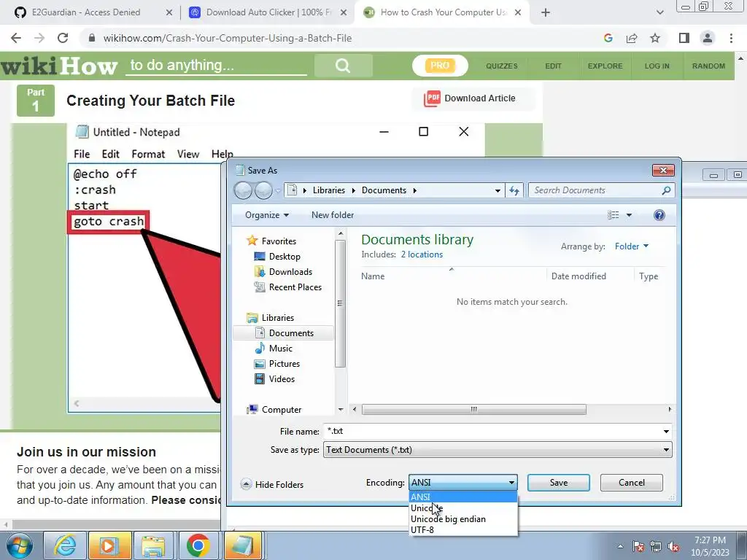Open the Organize dropdown
This screenshot has width=747, height=560.
[x=267, y=215]
